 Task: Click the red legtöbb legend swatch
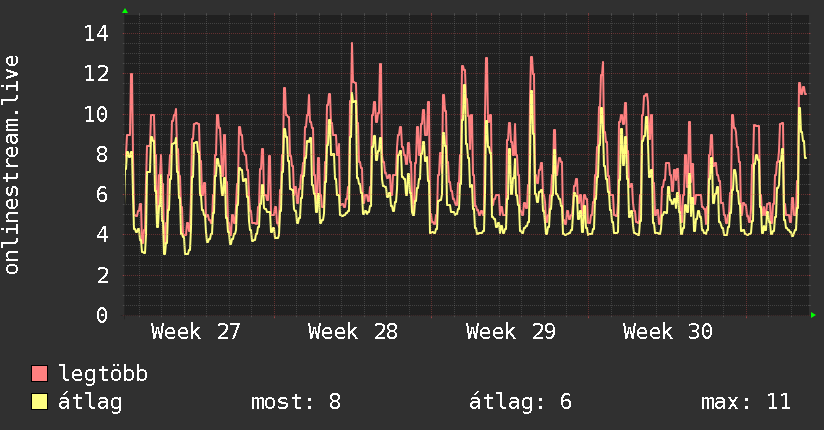tap(39, 373)
